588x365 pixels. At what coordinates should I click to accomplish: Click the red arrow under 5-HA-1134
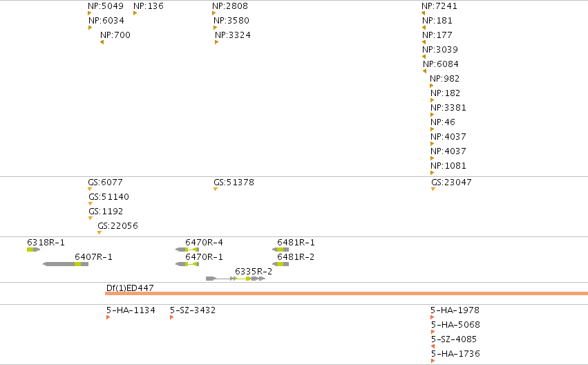[108, 317]
